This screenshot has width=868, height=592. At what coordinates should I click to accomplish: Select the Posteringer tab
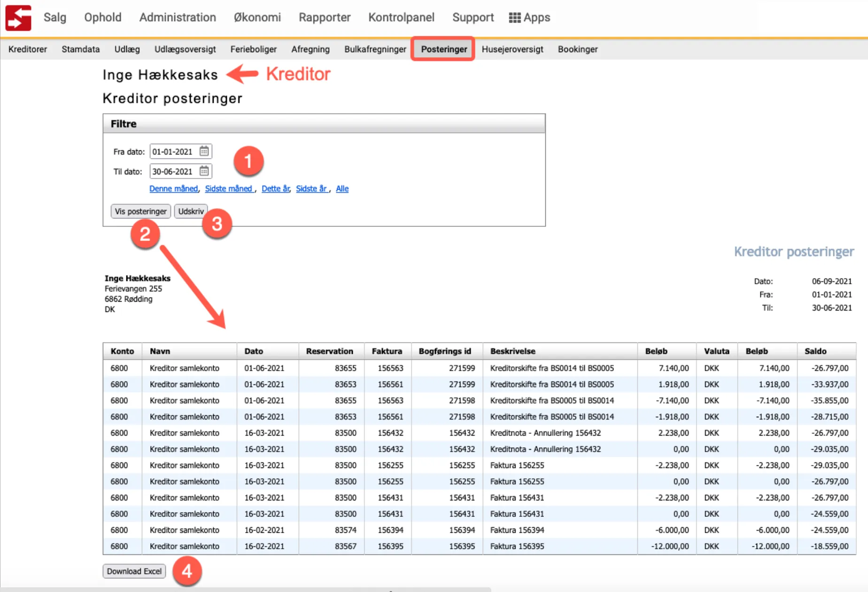[444, 49]
